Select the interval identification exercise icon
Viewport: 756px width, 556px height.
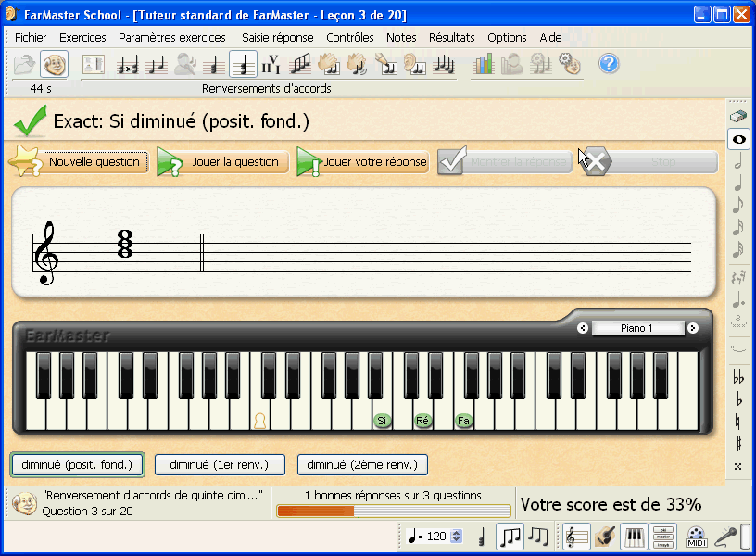pos(157,64)
